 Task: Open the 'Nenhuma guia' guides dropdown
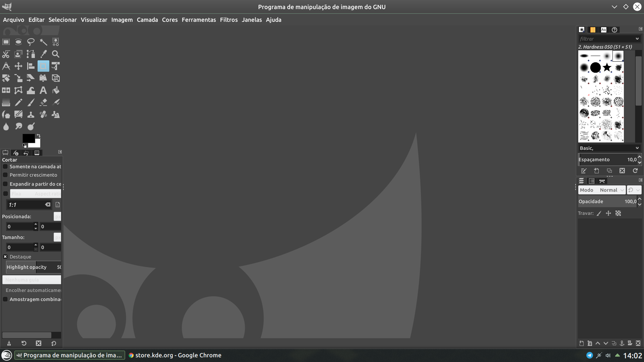pyautogui.click(x=32, y=280)
